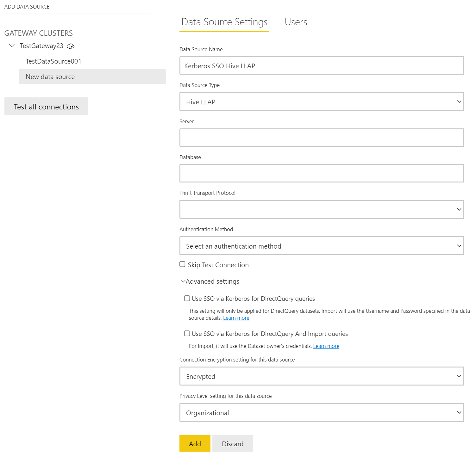Viewport: 476px width, 457px height.
Task: Open the Data Source Type dropdown
Action: click(322, 102)
